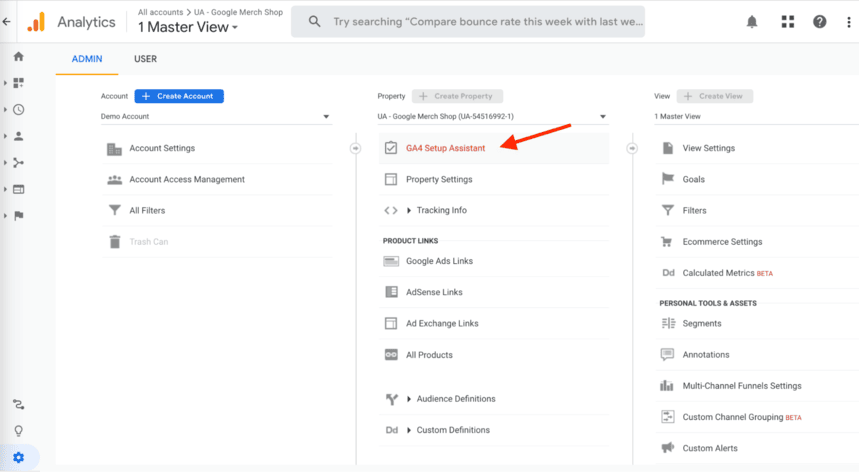Open the property selector dropdown

click(x=491, y=117)
